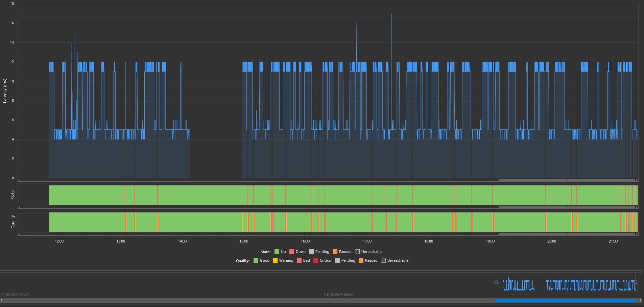This screenshot has width=644, height=307.
Task: Click left scroll arrow under latency chart
Action: pyautogui.click(x=19, y=180)
